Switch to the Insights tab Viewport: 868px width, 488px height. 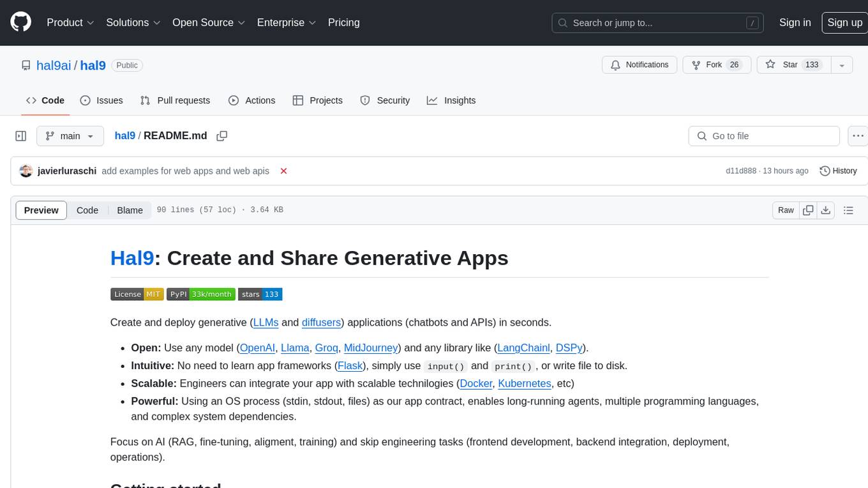451,100
